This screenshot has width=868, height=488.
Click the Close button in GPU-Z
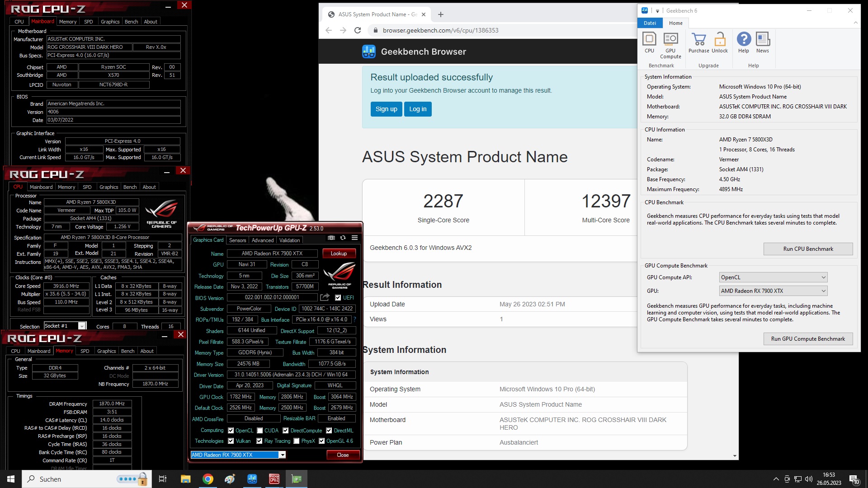(x=343, y=455)
